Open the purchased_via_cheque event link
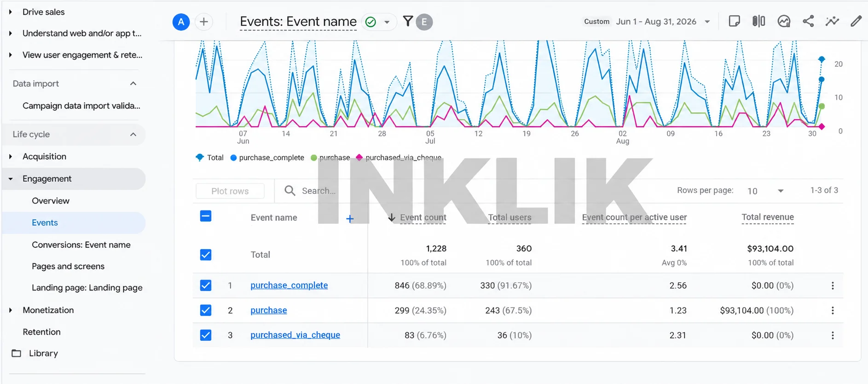The image size is (868, 384). (295, 335)
